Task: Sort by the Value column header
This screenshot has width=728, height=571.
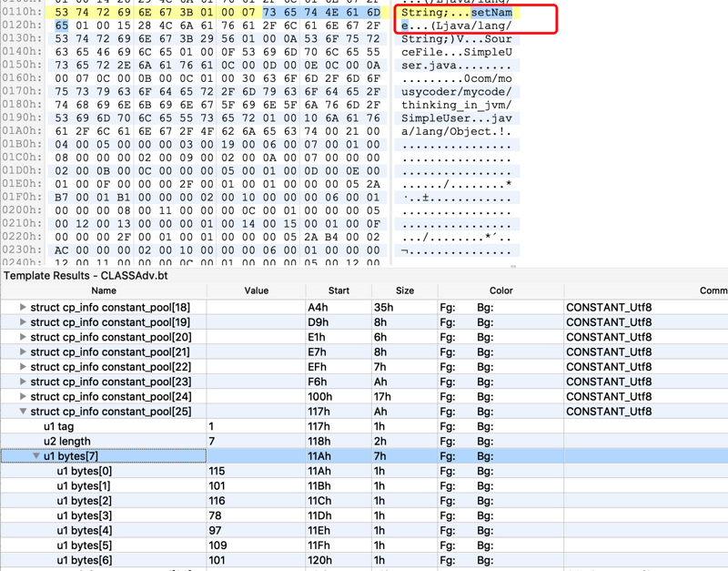Action: (257, 291)
